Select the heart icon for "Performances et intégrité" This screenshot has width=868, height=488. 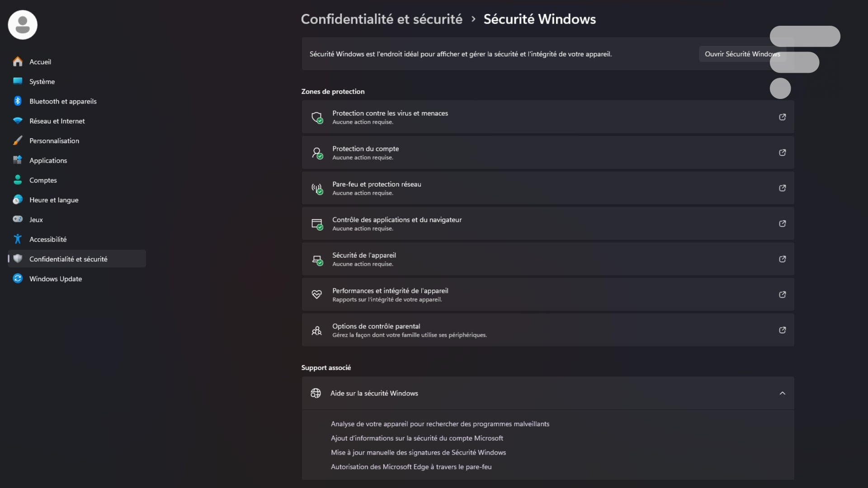tap(317, 294)
